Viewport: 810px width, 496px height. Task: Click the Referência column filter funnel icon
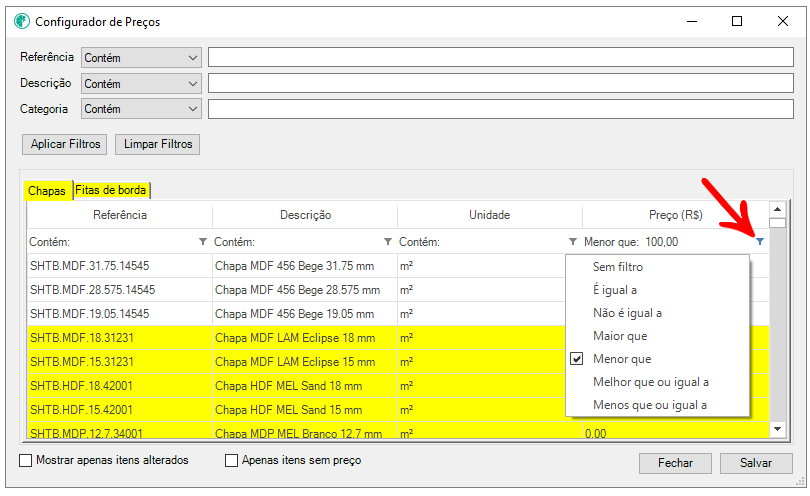[203, 242]
